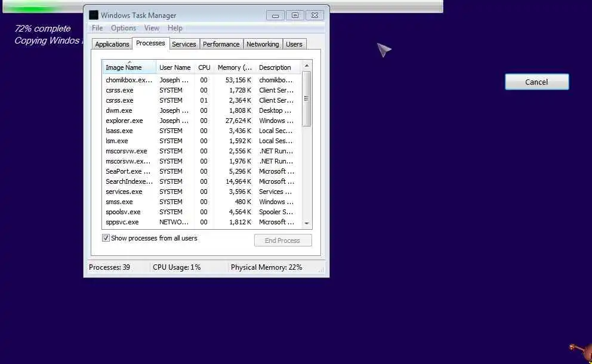
Task: Click CPU Usage: 1% in status bar
Action: point(177,267)
